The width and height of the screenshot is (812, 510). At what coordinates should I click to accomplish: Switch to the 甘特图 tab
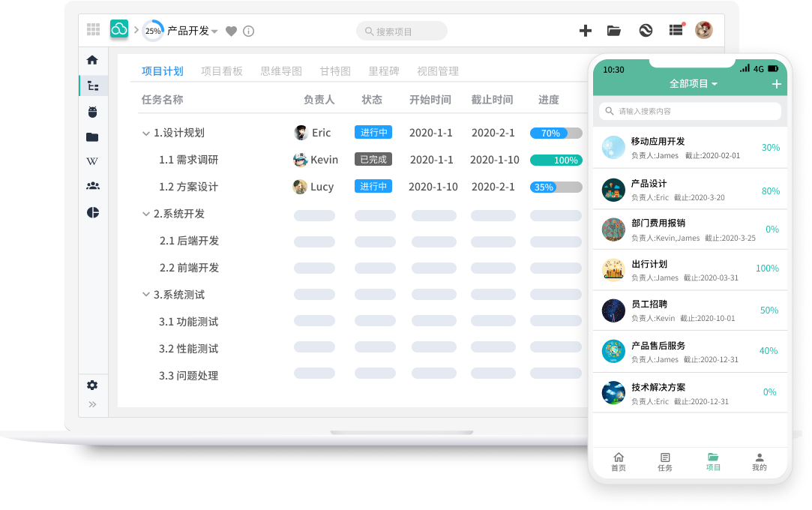point(335,71)
